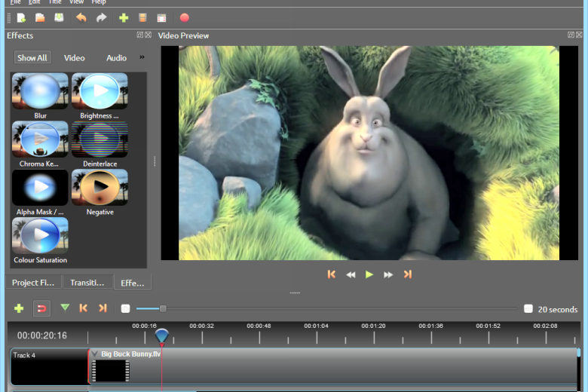Select the Track 4 header
The image size is (588, 392).
(x=50, y=366)
